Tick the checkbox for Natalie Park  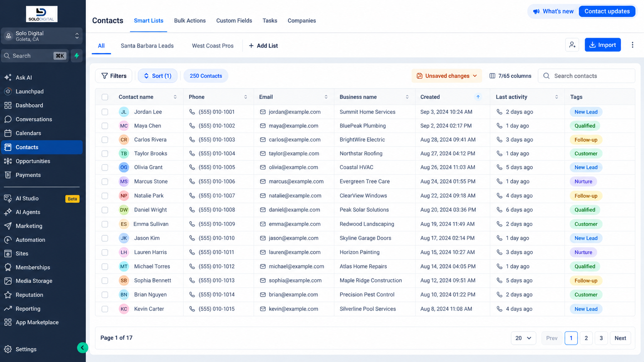(x=105, y=196)
